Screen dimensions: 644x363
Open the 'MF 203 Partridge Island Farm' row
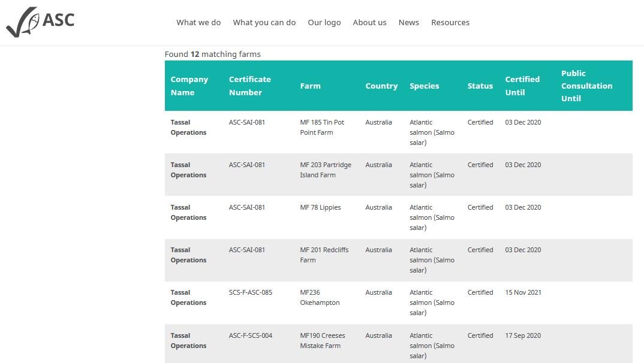pos(326,170)
